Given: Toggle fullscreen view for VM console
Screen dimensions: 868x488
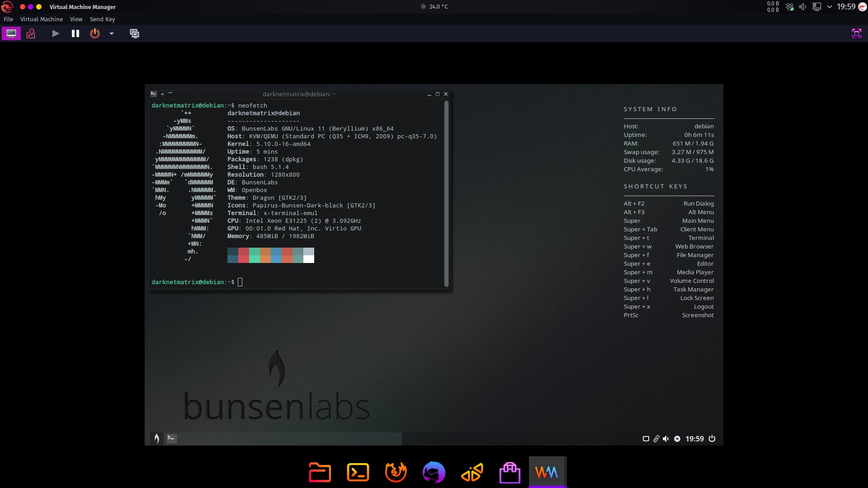Looking at the screenshot, I should pyautogui.click(x=856, y=33).
